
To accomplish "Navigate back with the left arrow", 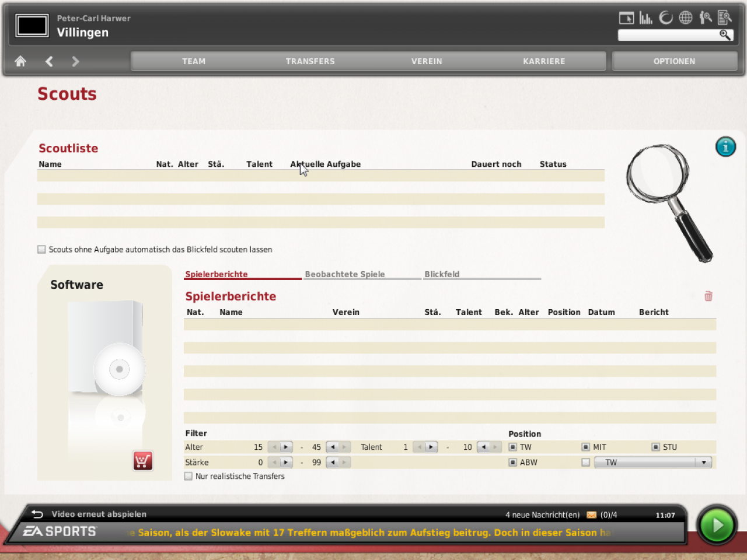I will pyautogui.click(x=49, y=61).
